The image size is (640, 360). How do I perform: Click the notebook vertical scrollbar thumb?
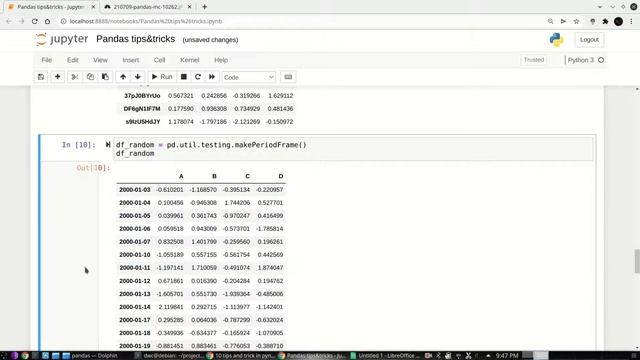tap(637, 261)
